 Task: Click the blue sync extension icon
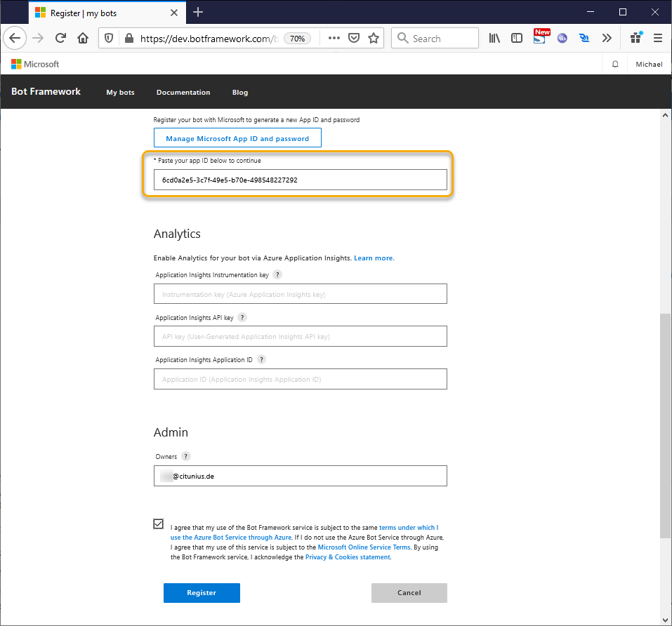tap(584, 38)
